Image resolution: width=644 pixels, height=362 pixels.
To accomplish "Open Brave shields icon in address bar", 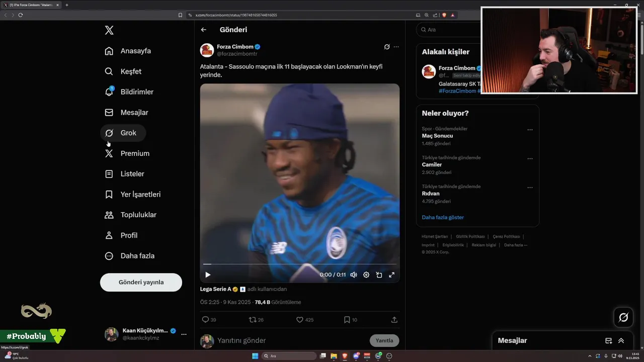I will pyautogui.click(x=444, y=15).
